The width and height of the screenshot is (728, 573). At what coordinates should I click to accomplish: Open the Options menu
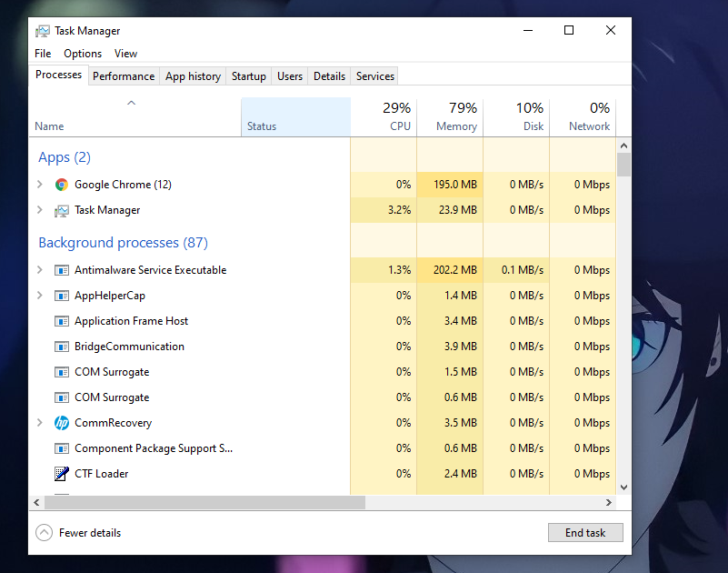coord(83,54)
